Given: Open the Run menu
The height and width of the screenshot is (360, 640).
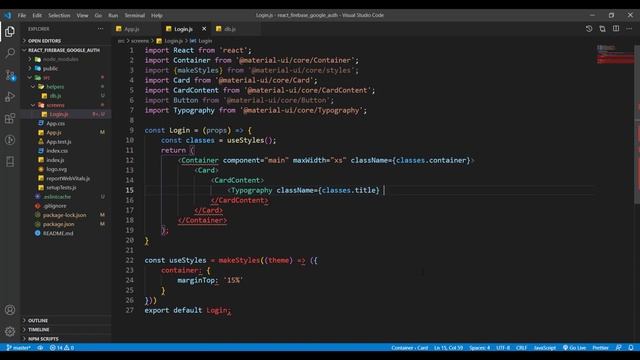Looking at the screenshot, I should coord(113,16).
